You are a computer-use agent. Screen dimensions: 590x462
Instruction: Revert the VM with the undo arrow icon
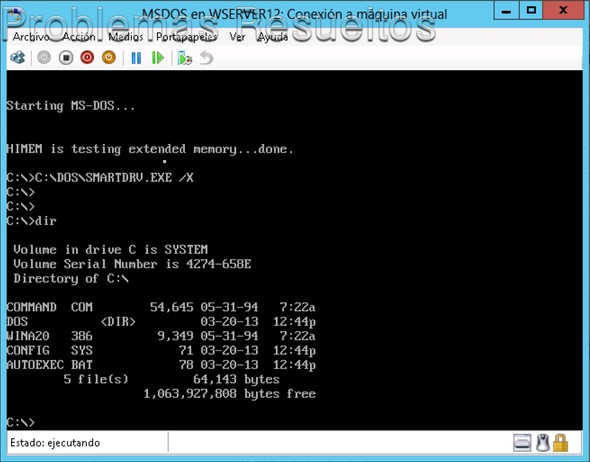coord(206,58)
